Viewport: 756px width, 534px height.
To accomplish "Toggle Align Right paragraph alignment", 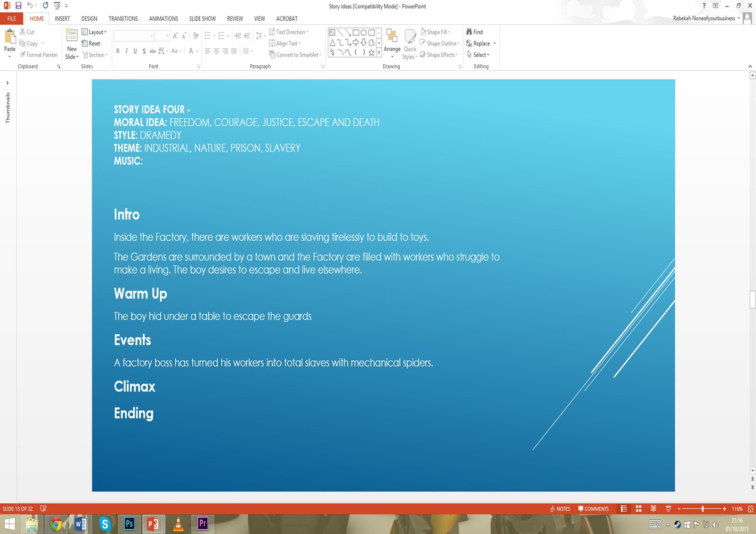I will (x=225, y=51).
